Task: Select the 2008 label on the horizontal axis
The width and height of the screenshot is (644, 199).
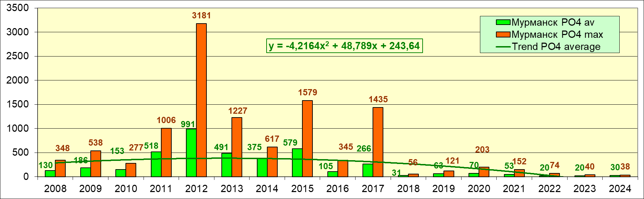Action: point(55,189)
